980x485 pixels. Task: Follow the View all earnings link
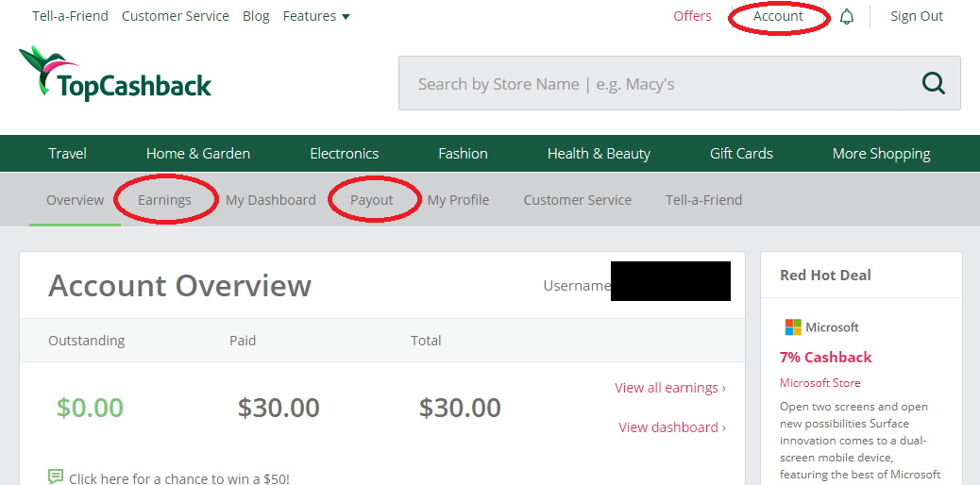(x=670, y=388)
